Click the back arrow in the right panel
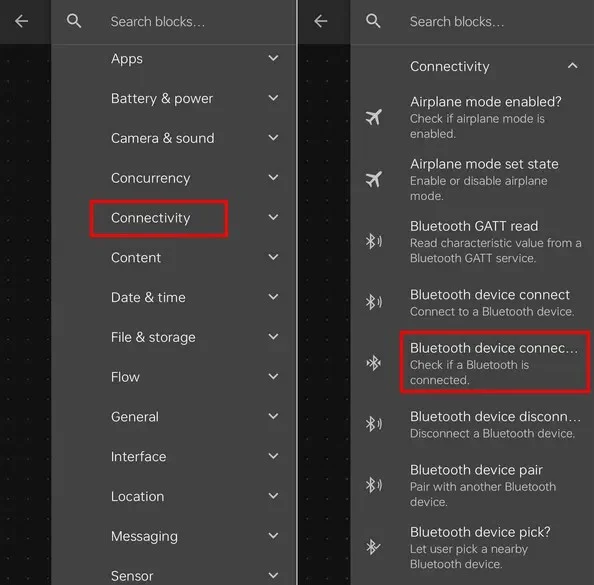The width and height of the screenshot is (594, 585). pos(320,21)
